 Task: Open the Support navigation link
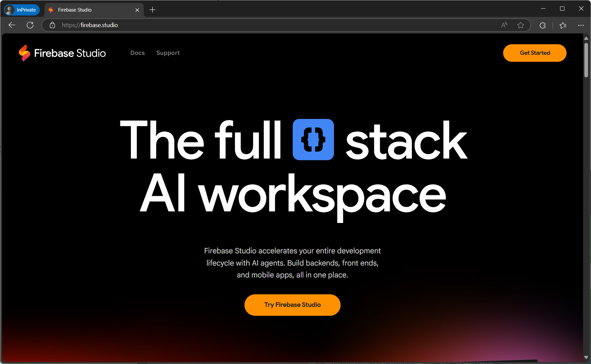click(168, 53)
